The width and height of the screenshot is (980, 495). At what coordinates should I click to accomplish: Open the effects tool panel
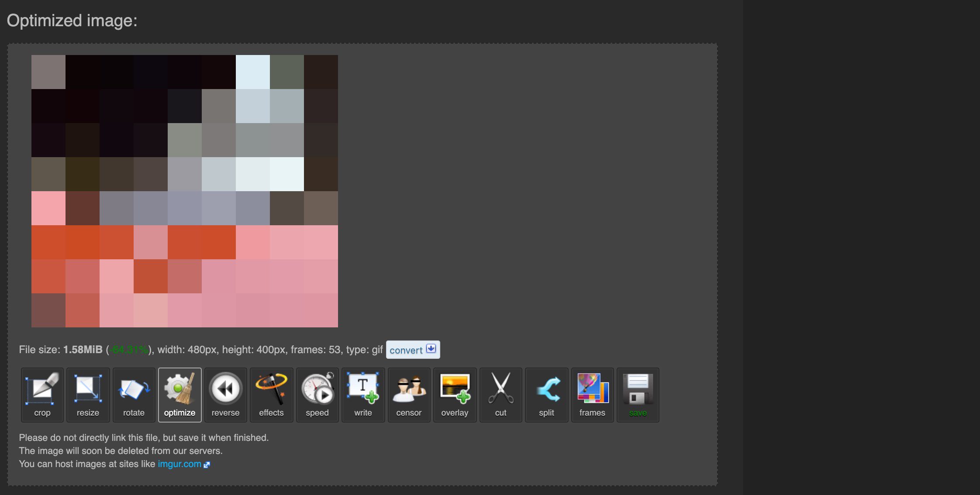tap(272, 394)
